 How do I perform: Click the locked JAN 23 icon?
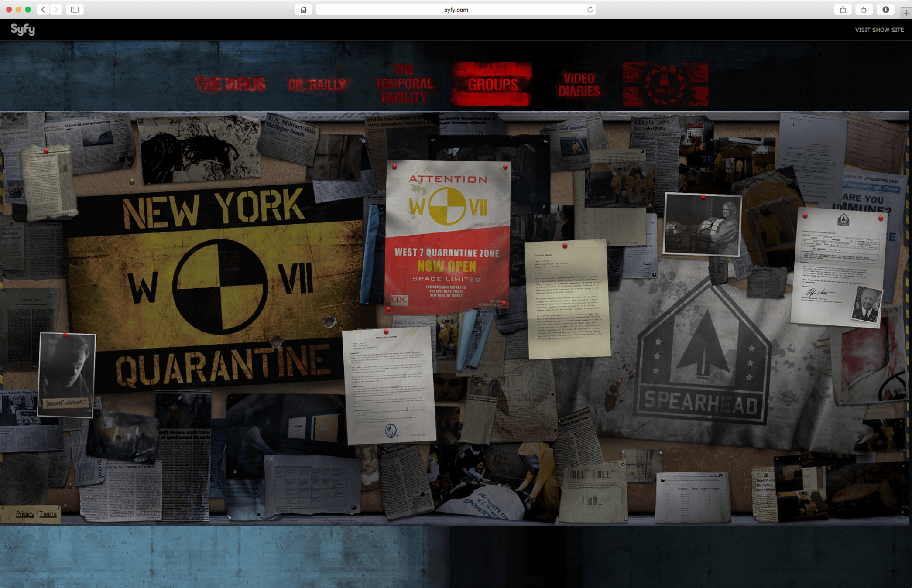(665, 84)
